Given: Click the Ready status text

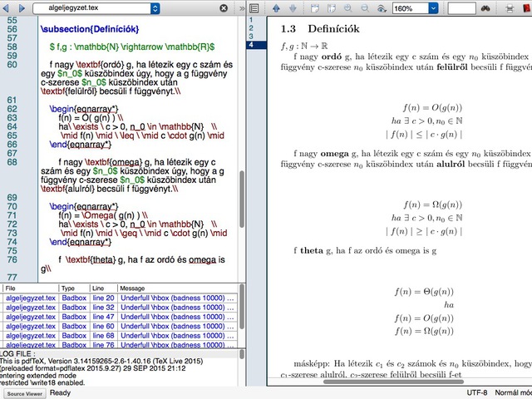Looking at the screenshot, I should (x=61, y=393).
